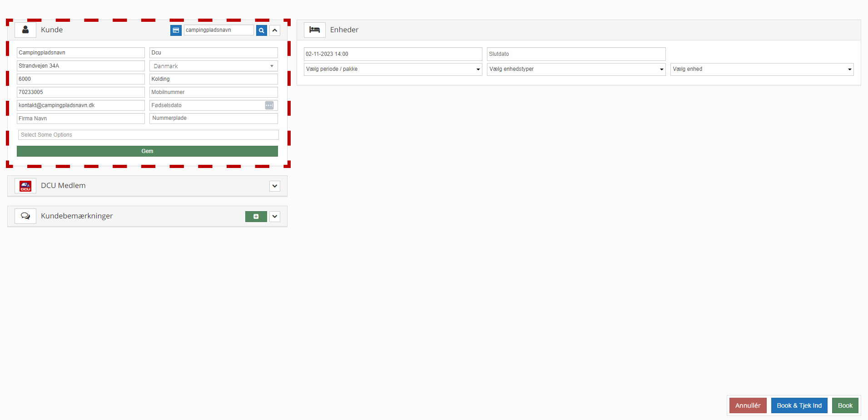
Task: Collapse the Kunde panel
Action: coord(275,30)
